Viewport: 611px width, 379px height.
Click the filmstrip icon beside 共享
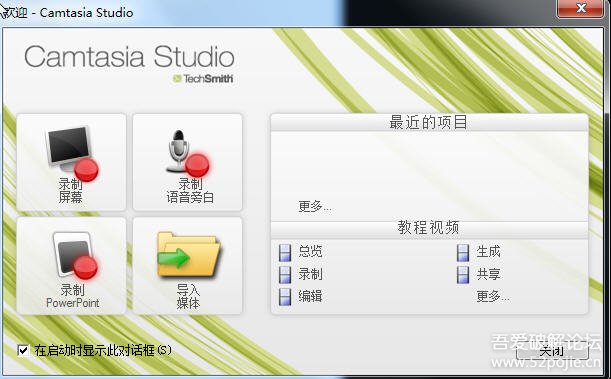click(x=463, y=275)
